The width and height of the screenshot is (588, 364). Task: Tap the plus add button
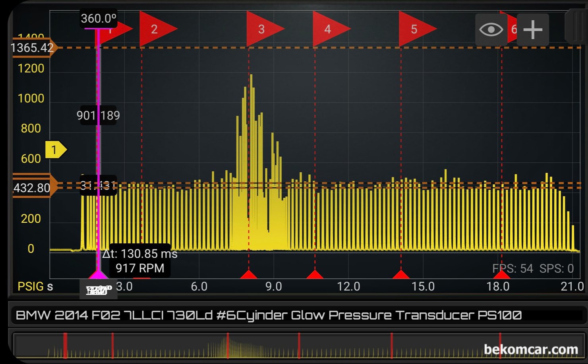533,29
